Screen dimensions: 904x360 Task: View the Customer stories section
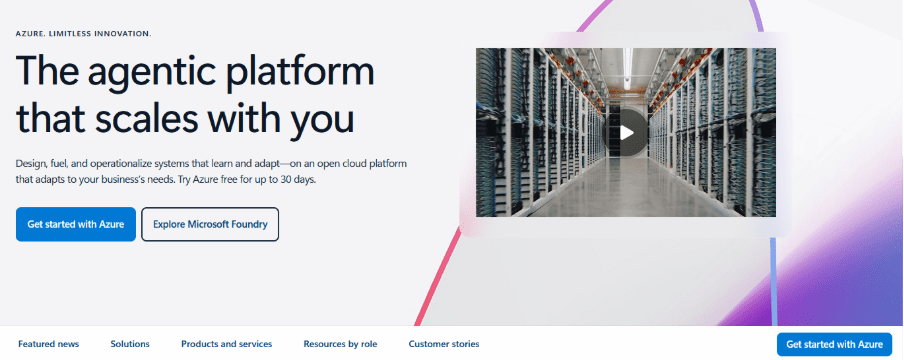[x=444, y=344]
